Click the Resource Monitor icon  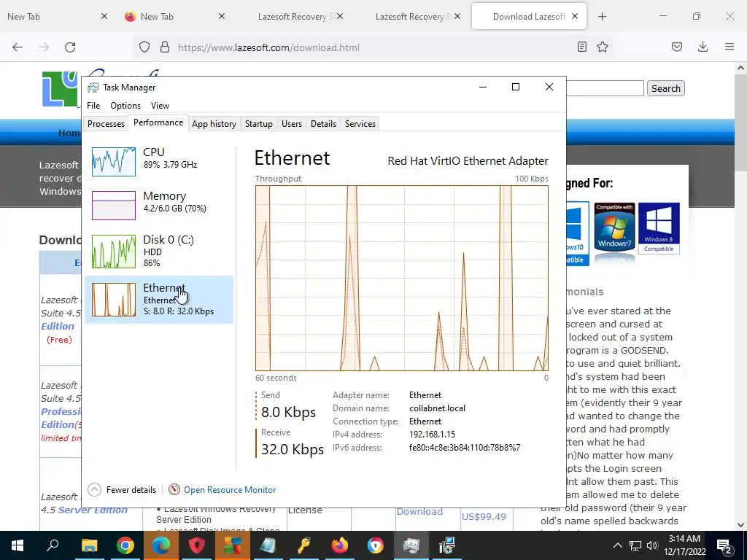174,489
